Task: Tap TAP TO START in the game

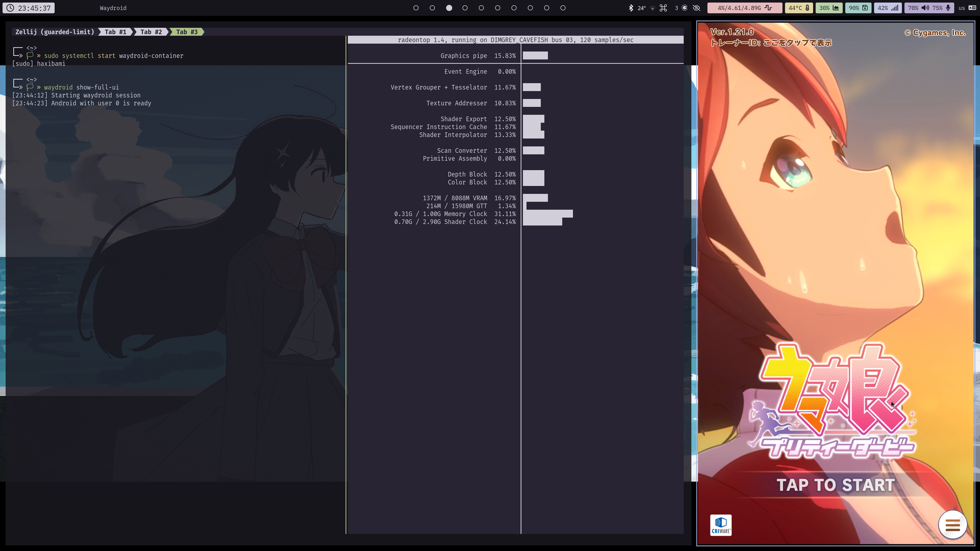Action: coord(836,485)
